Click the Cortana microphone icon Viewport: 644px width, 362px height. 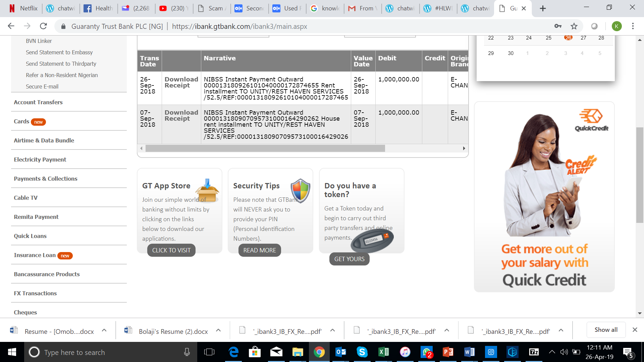click(187, 352)
